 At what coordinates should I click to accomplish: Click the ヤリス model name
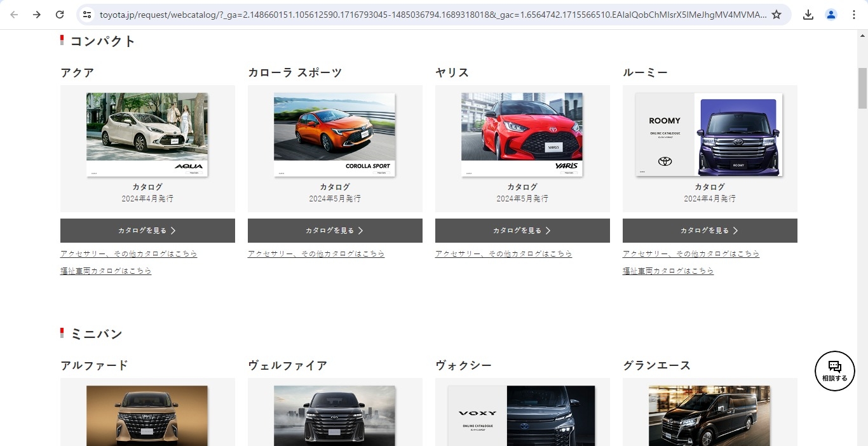coord(452,72)
